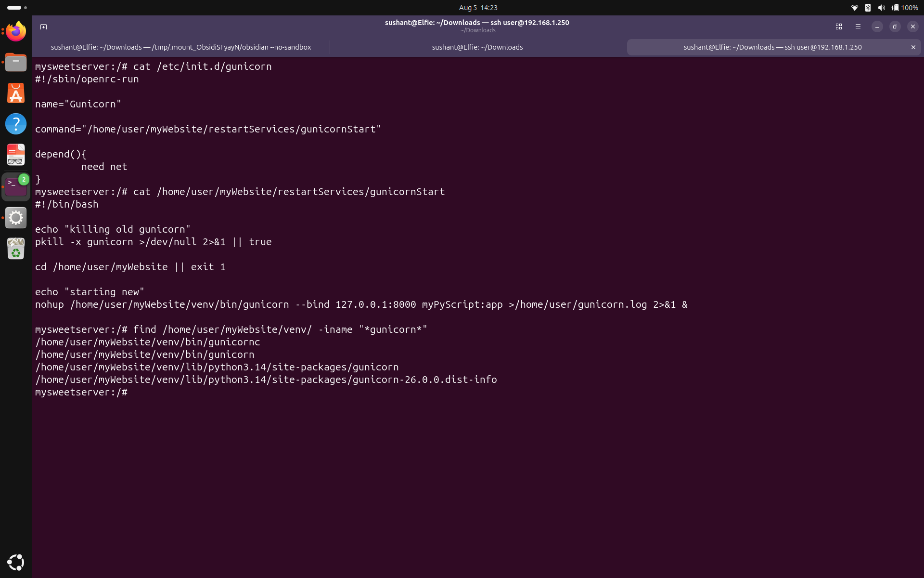Open a new terminal tab
This screenshot has height=578, width=924.
pos(43,26)
